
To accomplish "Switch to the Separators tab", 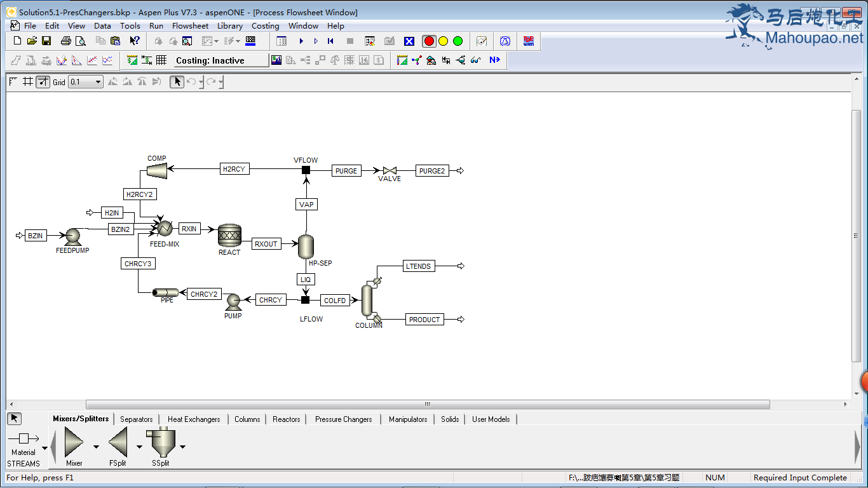I will [137, 419].
